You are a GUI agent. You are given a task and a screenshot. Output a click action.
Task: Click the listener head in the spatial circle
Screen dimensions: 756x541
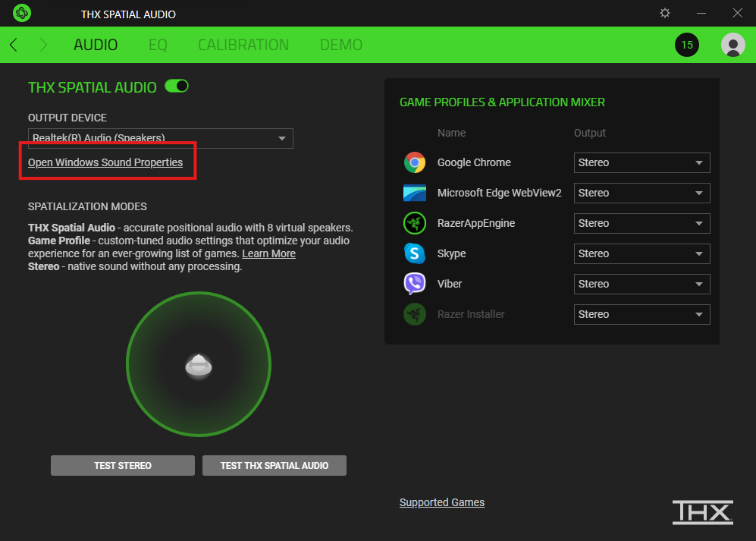[x=198, y=366]
